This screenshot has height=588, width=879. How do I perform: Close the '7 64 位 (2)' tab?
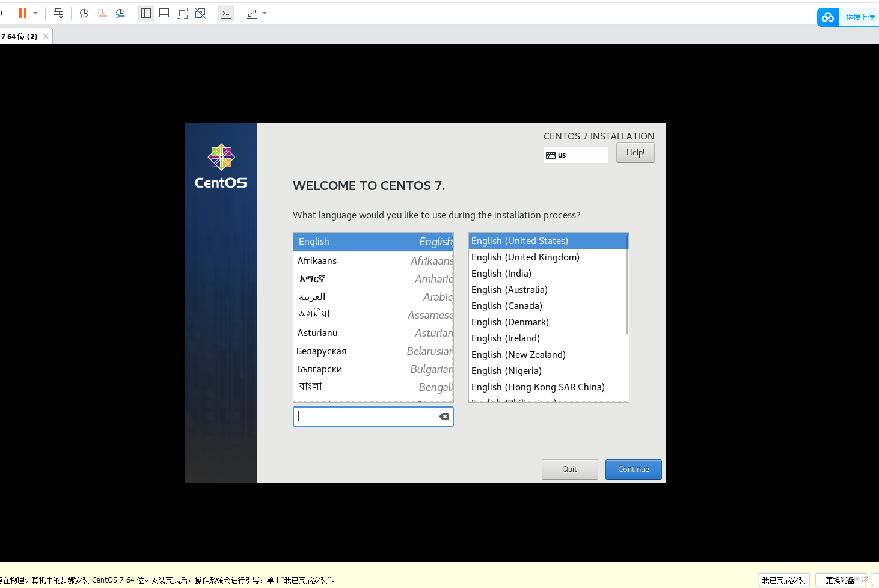point(46,37)
